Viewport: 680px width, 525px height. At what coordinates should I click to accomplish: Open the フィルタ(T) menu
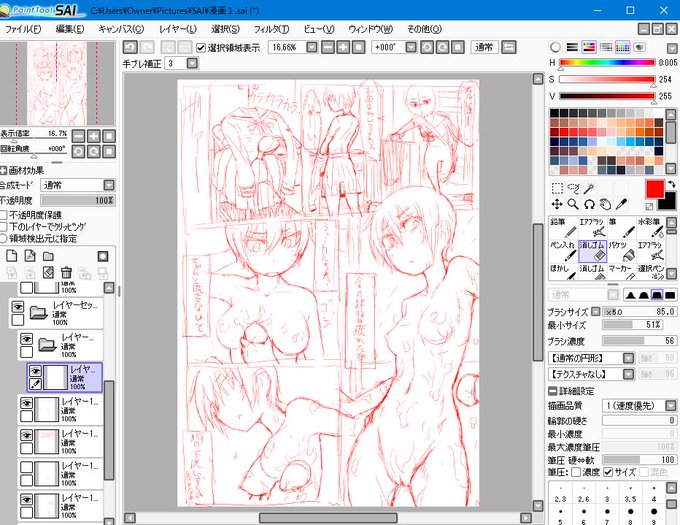(271, 29)
